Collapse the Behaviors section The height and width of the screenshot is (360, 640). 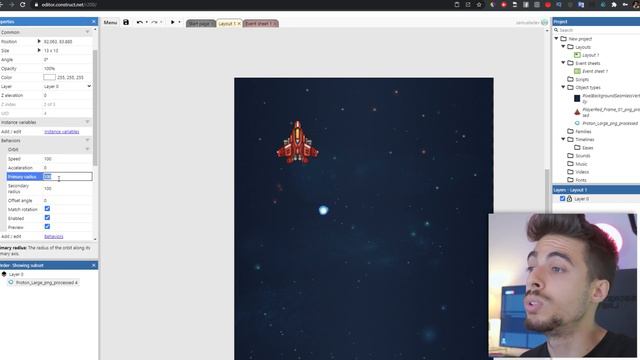87,140
